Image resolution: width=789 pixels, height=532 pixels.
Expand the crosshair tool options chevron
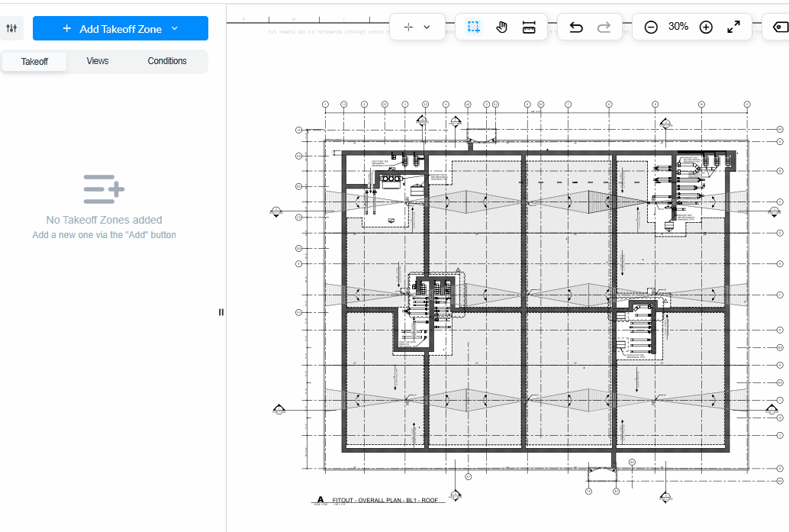pyautogui.click(x=427, y=27)
